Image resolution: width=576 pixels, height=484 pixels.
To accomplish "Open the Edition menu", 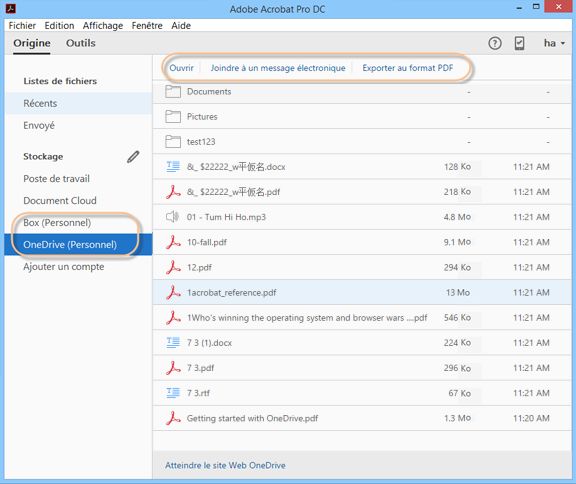I will click(x=59, y=25).
